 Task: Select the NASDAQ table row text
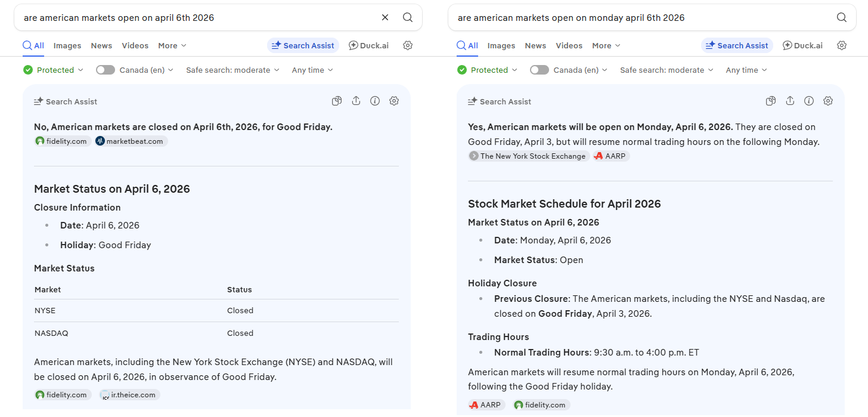point(216,333)
